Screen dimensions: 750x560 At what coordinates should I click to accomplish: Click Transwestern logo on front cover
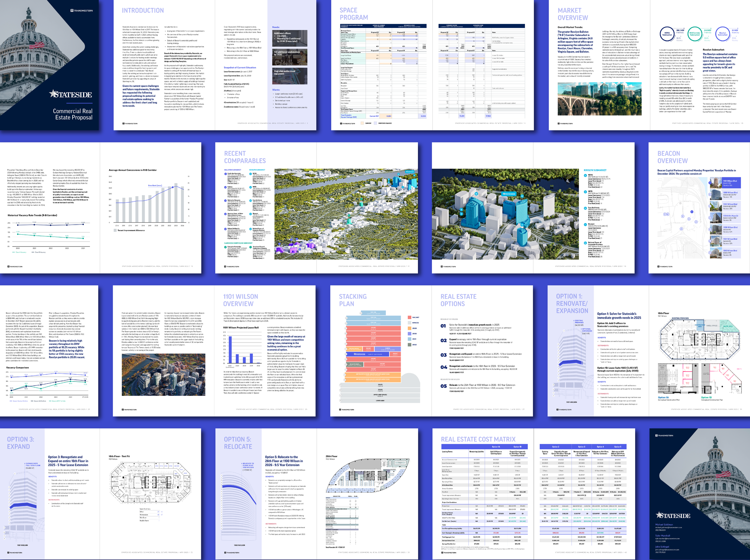81,10
